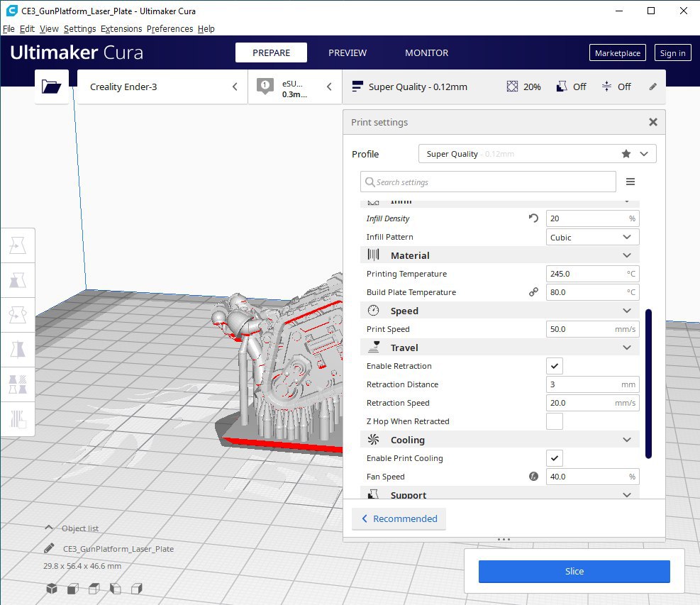Toggle Enable Print Cooling checkbox
The width and height of the screenshot is (700, 605).
click(555, 458)
